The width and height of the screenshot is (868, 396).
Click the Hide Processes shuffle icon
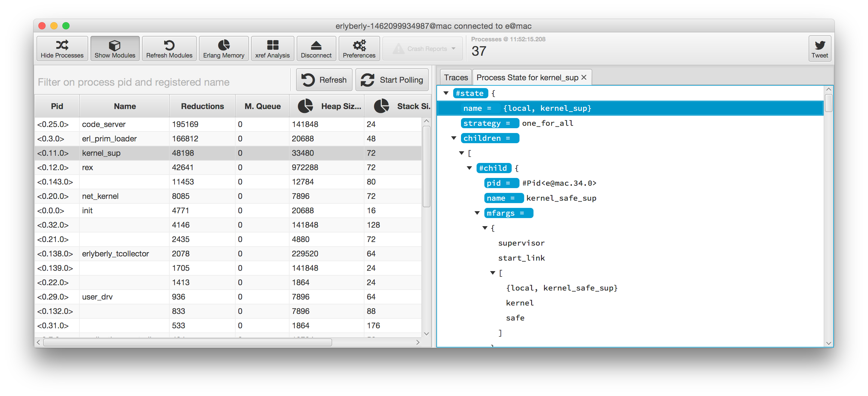[62, 45]
